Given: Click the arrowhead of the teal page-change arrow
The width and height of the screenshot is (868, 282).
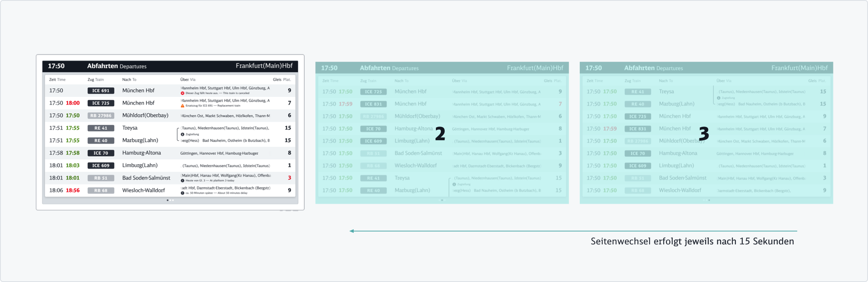Looking at the screenshot, I should pos(351,231).
